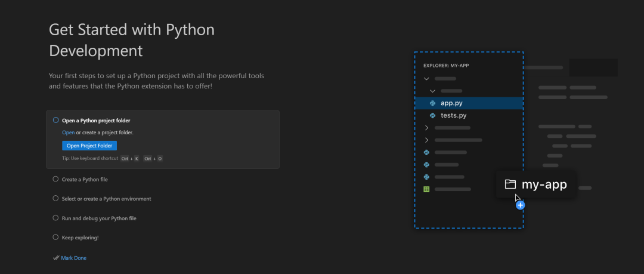
Task: Click the green table file icon in explorer
Action: [x=426, y=189]
